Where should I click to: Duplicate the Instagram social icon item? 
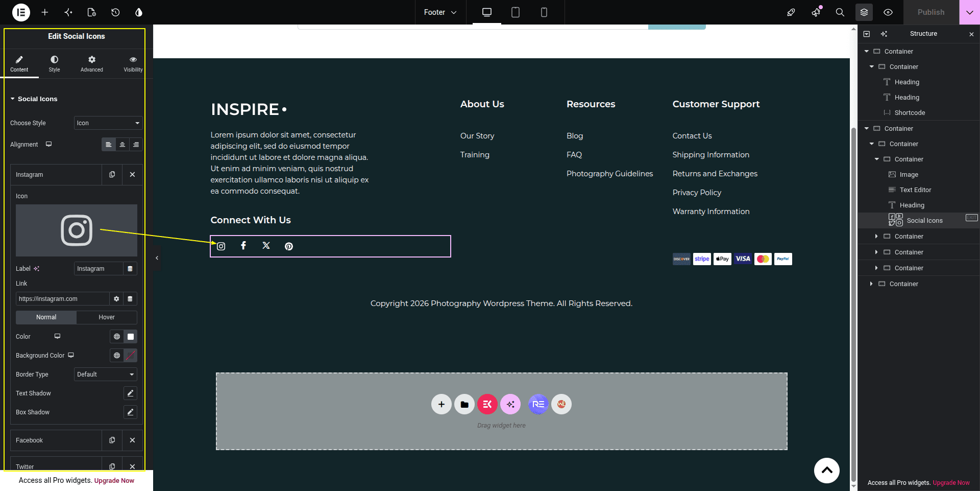pyautogui.click(x=112, y=175)
